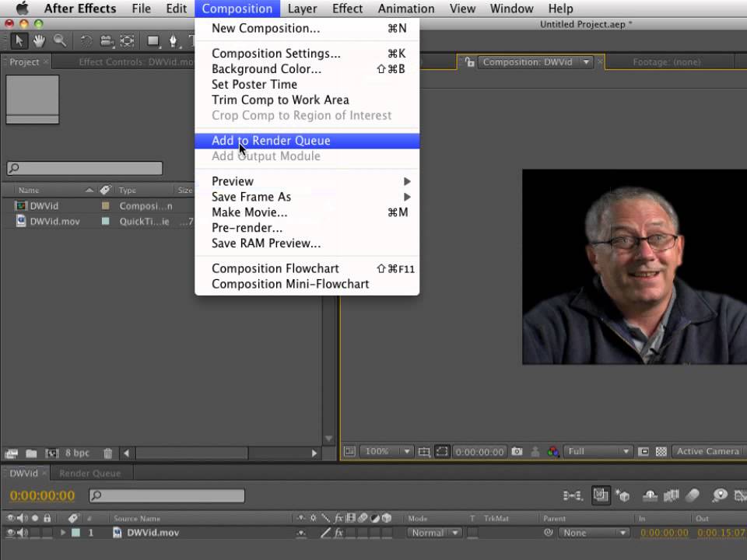Delete selected project item with trash icon
Image resolution: width=747 pixels, height=560 pixels.
(x=108, y=453)
